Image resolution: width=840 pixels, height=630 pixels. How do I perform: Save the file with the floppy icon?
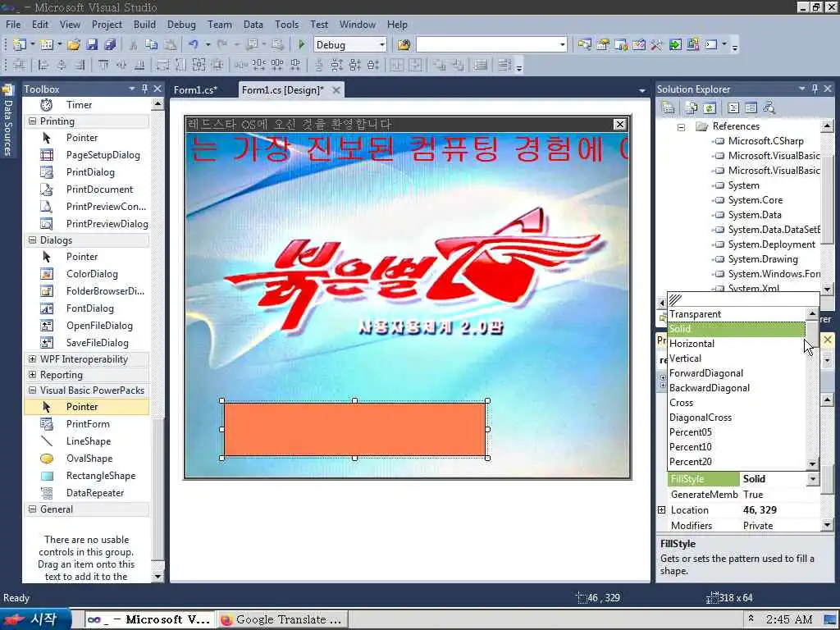[92, 45]
